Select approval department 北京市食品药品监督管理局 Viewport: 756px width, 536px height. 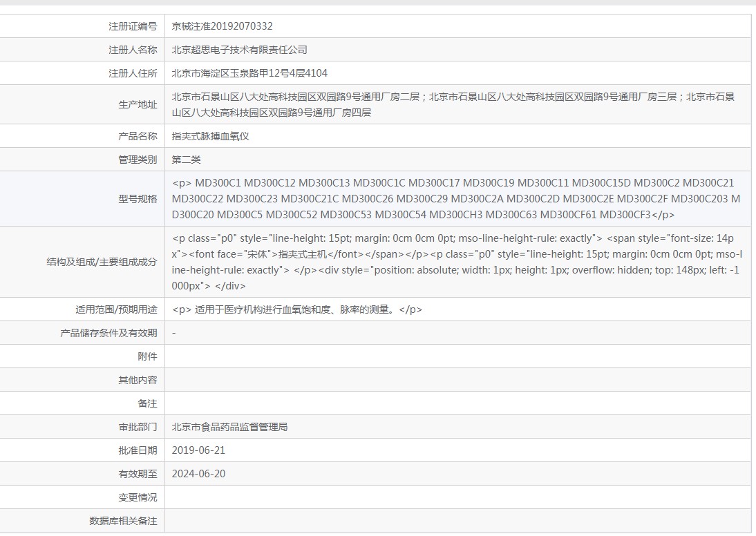pyautogui.click(x=229, y=427)
